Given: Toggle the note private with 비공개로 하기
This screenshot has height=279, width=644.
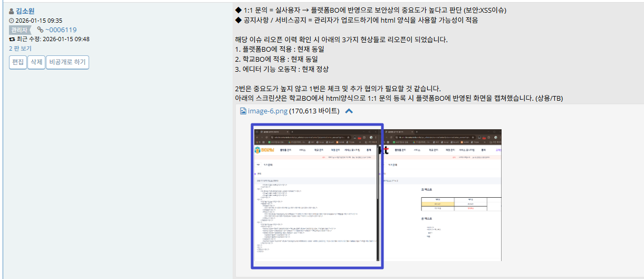Looking at the screenshot, I should click(x=67, y=62).
